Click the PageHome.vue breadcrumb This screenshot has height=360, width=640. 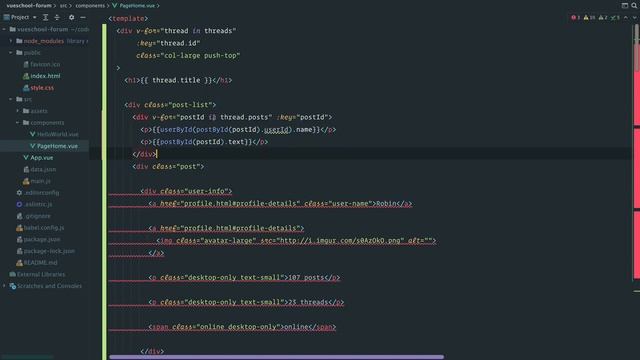click(x=137, y=6)
